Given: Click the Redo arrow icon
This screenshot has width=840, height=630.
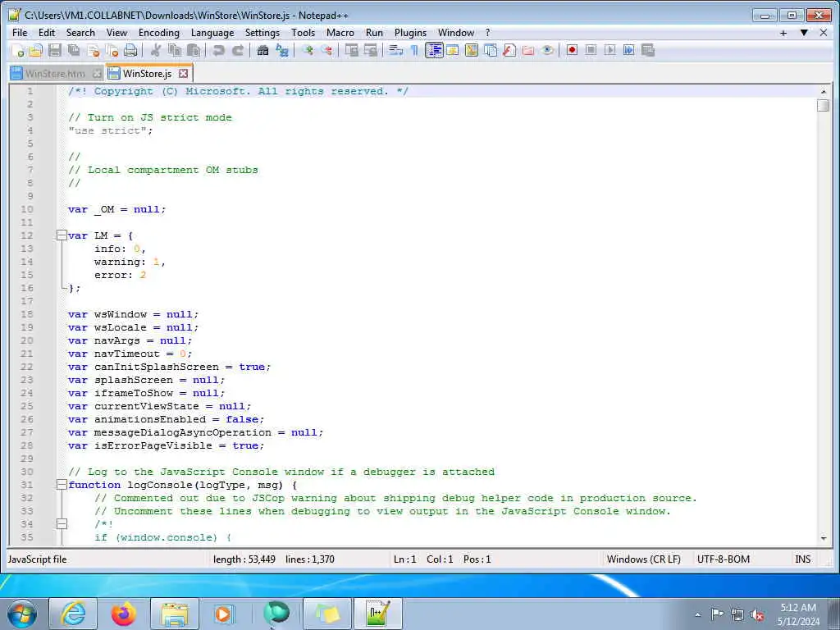Looking at the screenshot, I should pyautogui.click(x=238, y=50).
